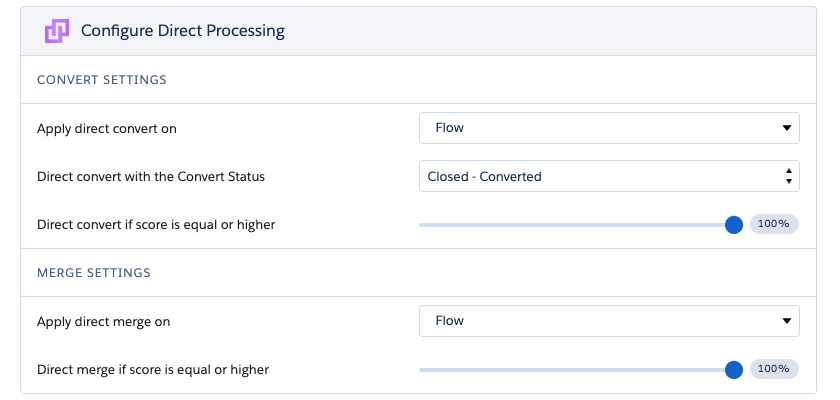Open the "Apply direct merge on" Flow dropdown
Viewport: 840px width, 400px height.
[x=609, y=321]
